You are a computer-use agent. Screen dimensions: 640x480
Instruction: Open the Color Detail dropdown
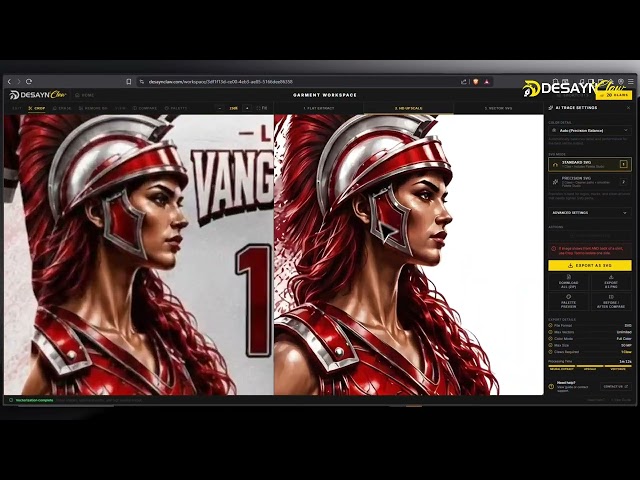[x=590, y=130]
